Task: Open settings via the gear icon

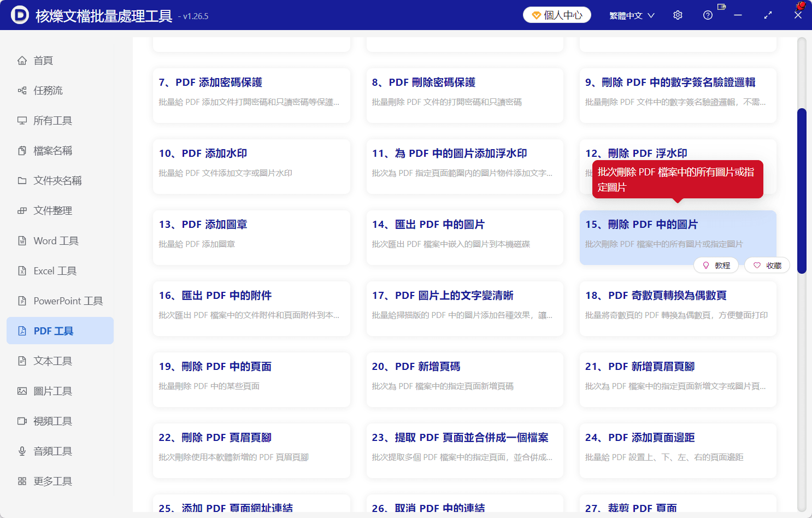Action: (x=678, y=15)
